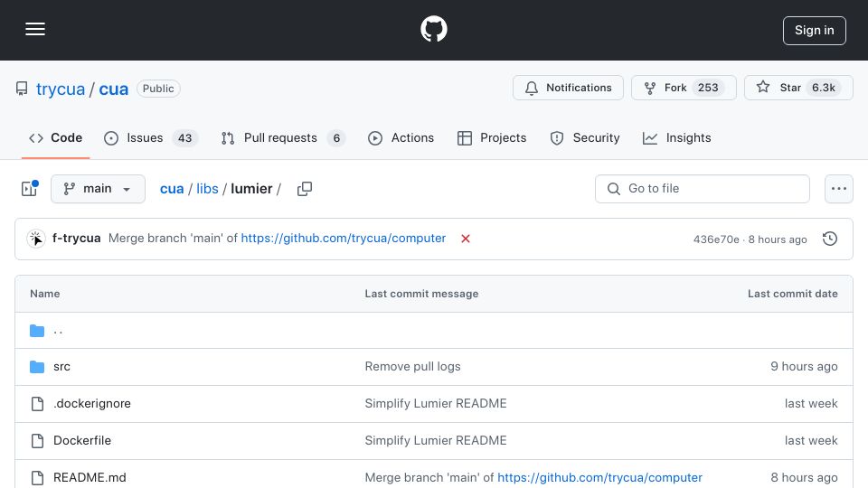Click the src folder icon

[x=37, y=366]
